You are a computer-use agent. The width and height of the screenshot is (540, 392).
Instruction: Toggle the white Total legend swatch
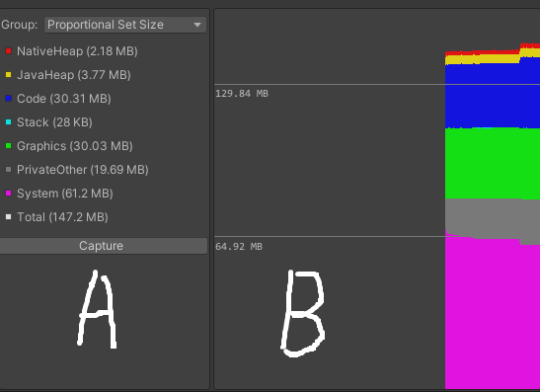pos(9,217)
